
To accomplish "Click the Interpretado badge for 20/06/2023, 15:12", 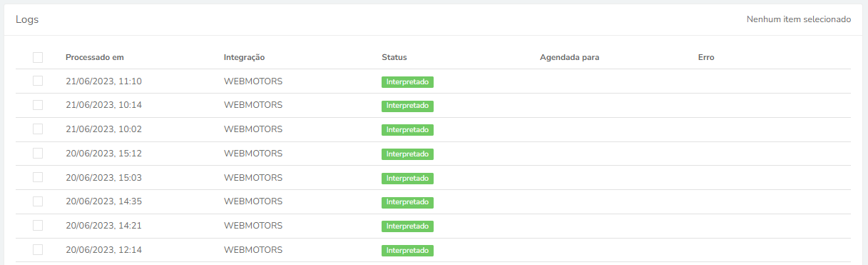I will click(407, 154).
